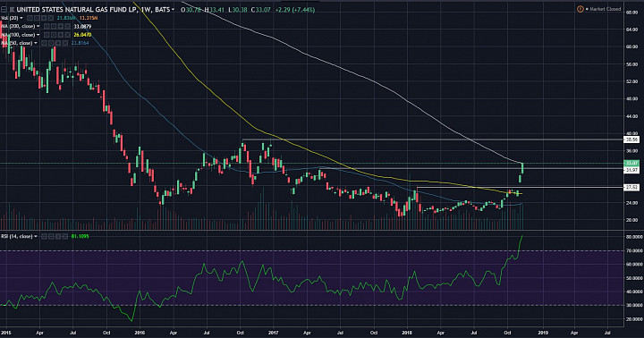The width and height of the screenshot is (644, 338).
Task: Open format settings for Vol (20)
Action: tap(37, 18)
